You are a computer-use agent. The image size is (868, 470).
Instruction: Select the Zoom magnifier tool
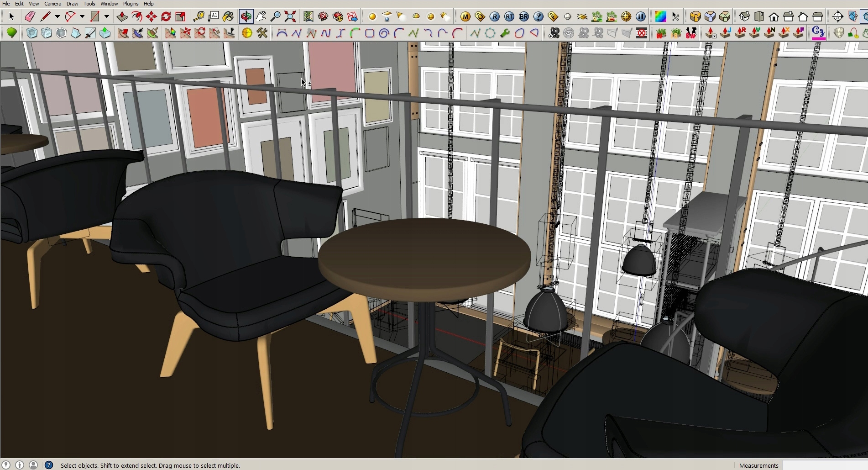pos(276,17)
